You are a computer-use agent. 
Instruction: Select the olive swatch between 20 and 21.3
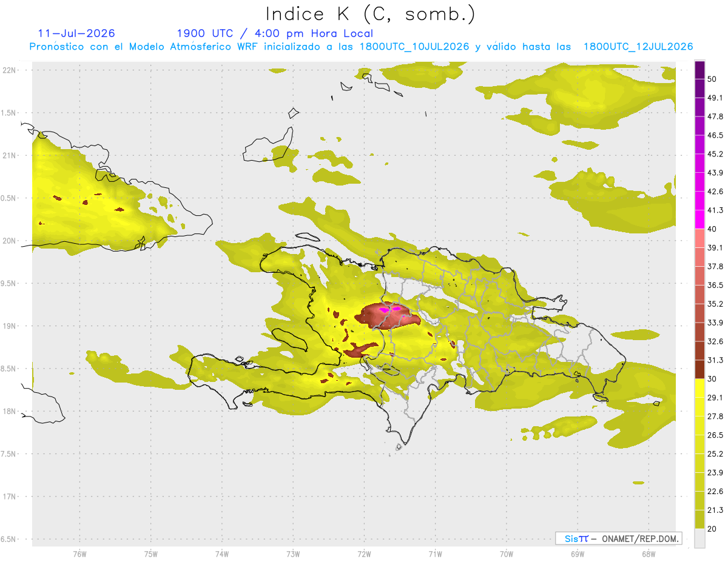click(x=699, y=520)
